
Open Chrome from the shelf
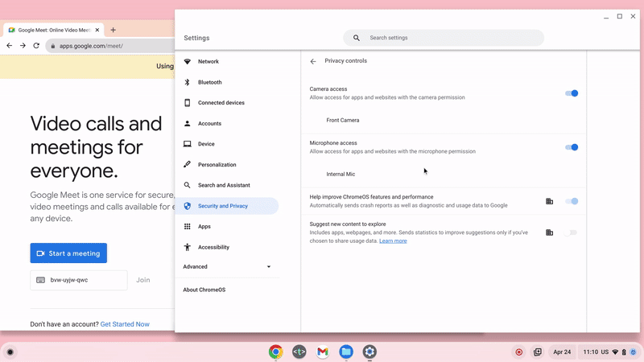[276, 352]
